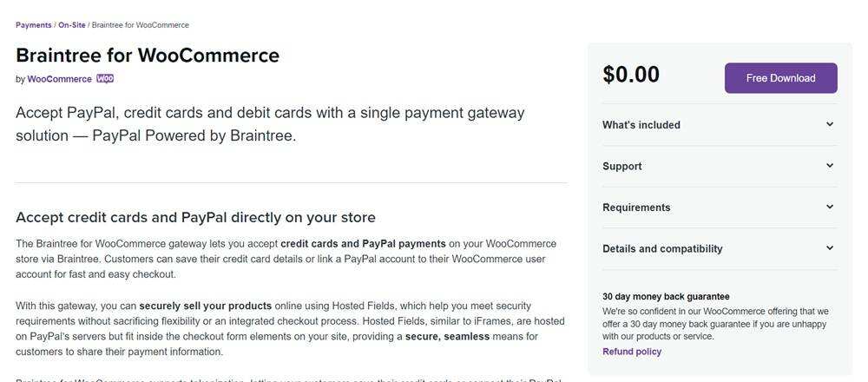This screenshot has height=382, width=868.
Task: Go to the Payments breadcrumb
Action: [34, 25]
